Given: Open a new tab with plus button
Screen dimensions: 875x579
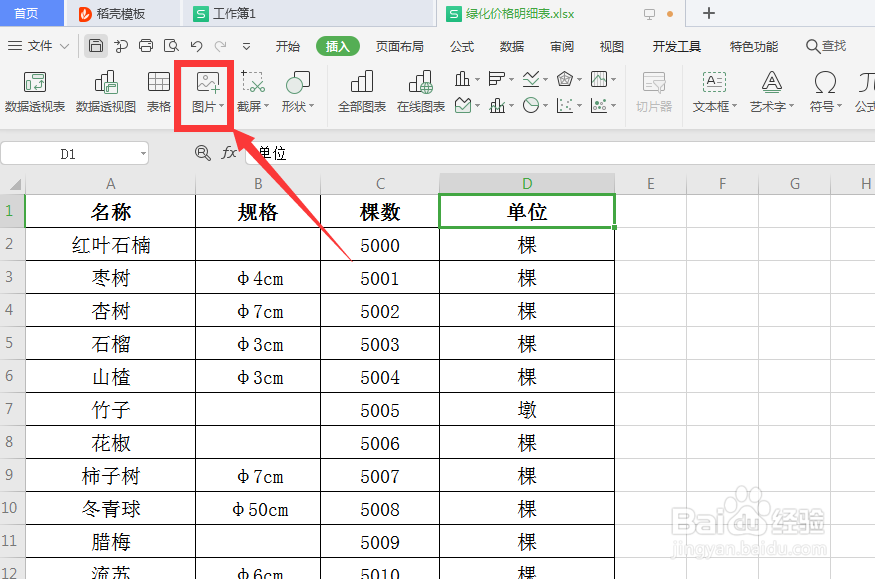Looking at the screenshot, I should point(709,13).
